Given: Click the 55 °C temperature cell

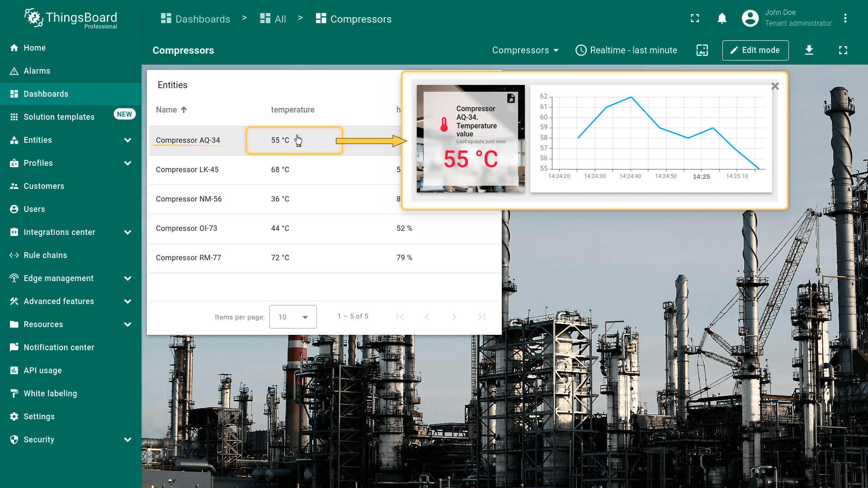Looking at the screenshot, I should click(x=280, y=141).
